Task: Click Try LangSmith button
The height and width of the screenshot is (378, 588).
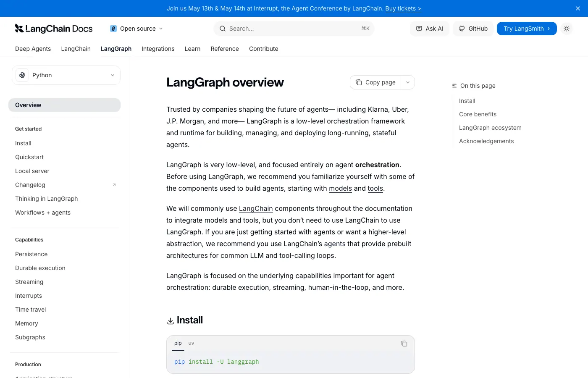Action: tap(527, 29)
